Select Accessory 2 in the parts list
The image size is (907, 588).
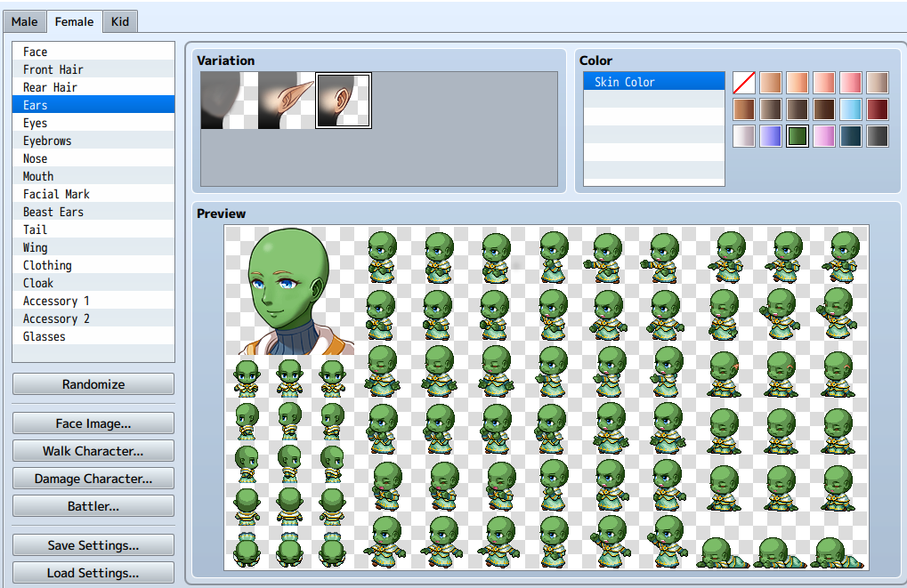pos(93,318)
